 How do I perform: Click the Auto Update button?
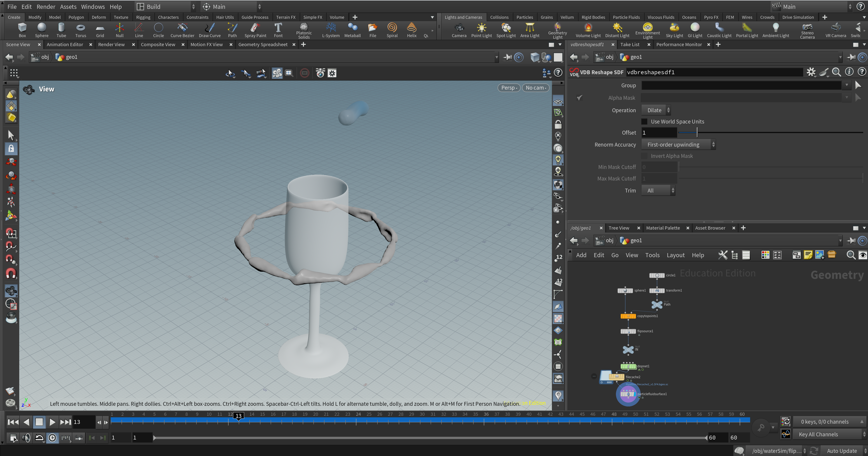tap(842, 451)
